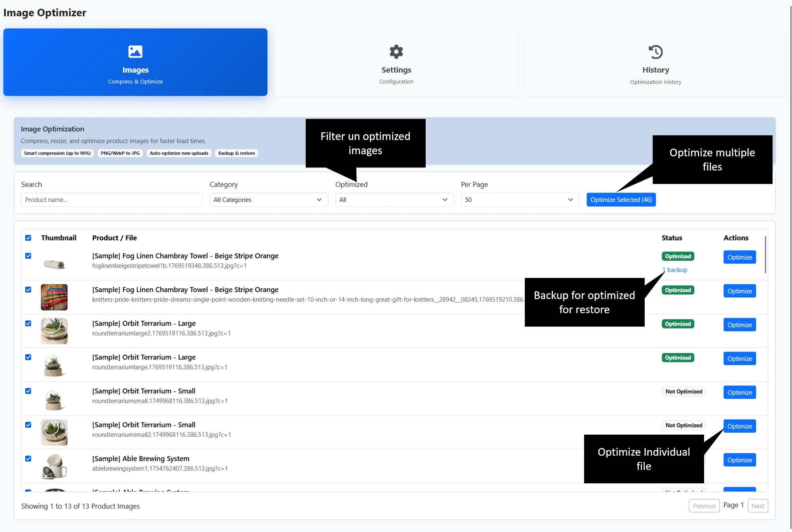Screen dimensions: 792x532
Task: Click the Auto-optimize new uploads badge
Action: (x=179, y=153)
